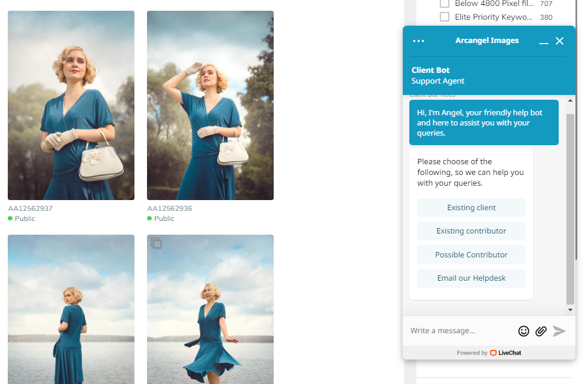Click the filter count '380'
Viewport: 588px width, 384px height.
pyautogui.click(x=546, y=17)
